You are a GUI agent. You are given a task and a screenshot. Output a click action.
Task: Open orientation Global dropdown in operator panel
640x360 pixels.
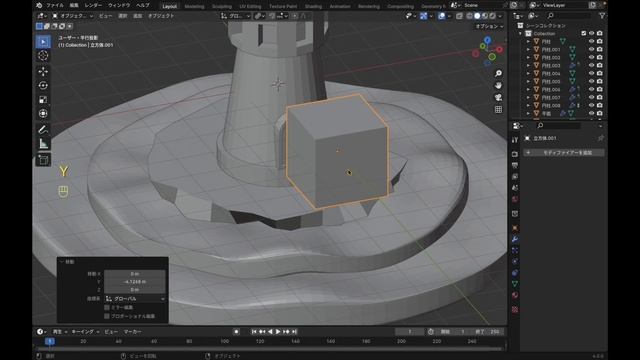click(x=135, y=299)
